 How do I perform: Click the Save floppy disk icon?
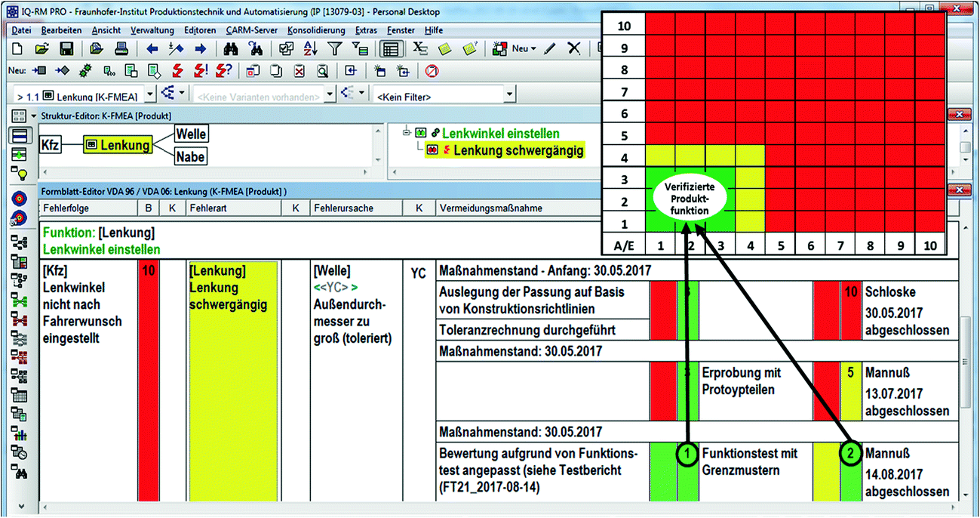click(66, 49)
